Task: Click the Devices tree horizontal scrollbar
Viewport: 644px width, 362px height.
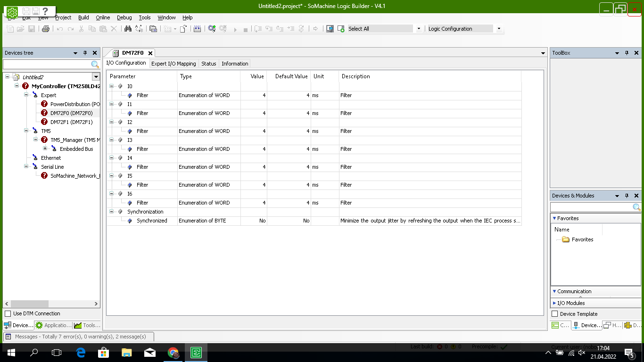Action: [51, 304]
